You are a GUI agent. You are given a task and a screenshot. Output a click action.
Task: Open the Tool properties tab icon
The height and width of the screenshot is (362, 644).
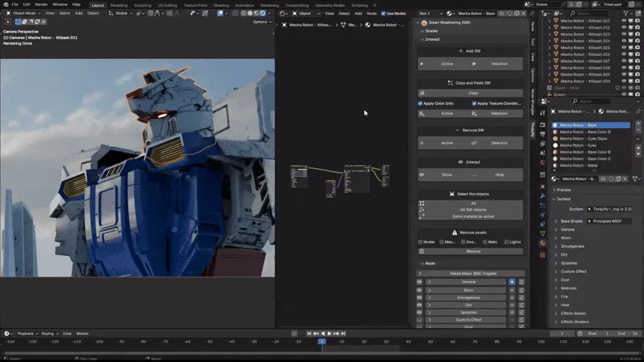(x=542, y=112)
